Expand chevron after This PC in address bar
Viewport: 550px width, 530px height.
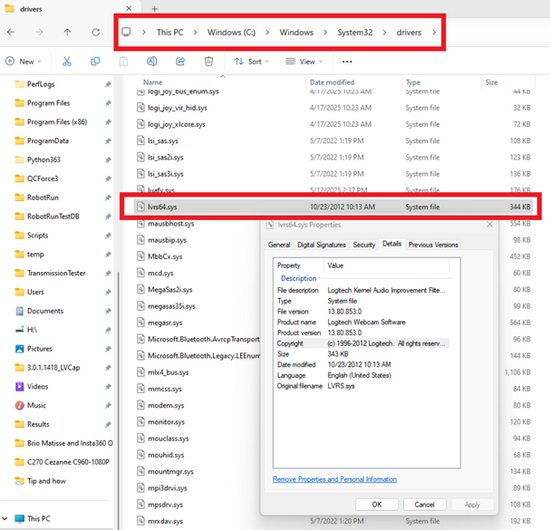(195, 32)
